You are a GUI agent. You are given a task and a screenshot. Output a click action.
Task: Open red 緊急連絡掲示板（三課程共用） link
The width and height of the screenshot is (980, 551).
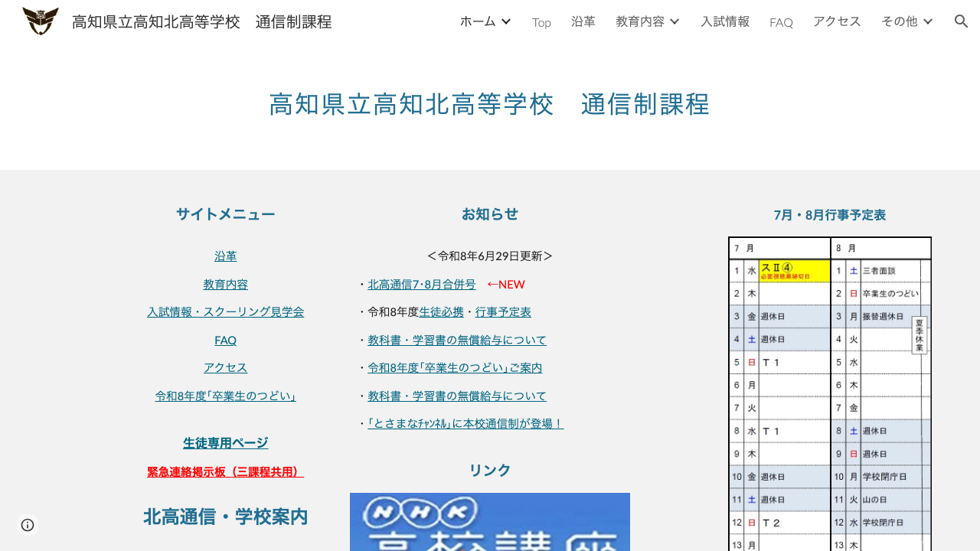pyautogui.click(x=226, y=471)
